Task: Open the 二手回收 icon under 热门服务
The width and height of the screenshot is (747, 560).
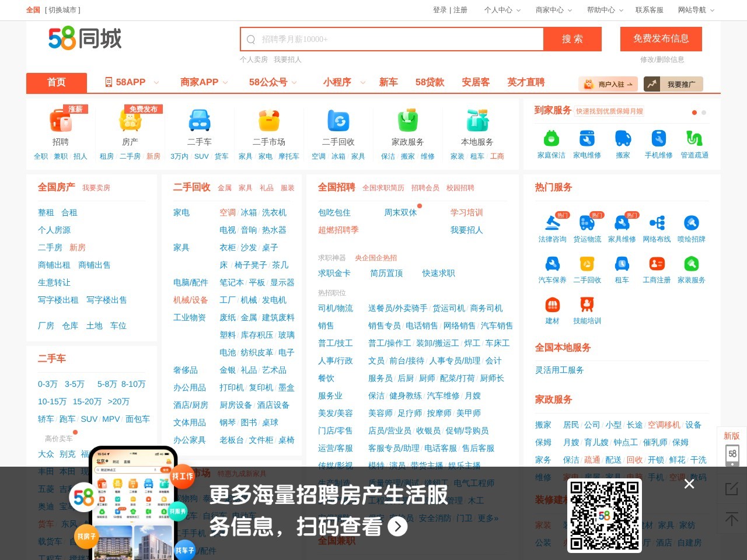Action: coord(587,264)
